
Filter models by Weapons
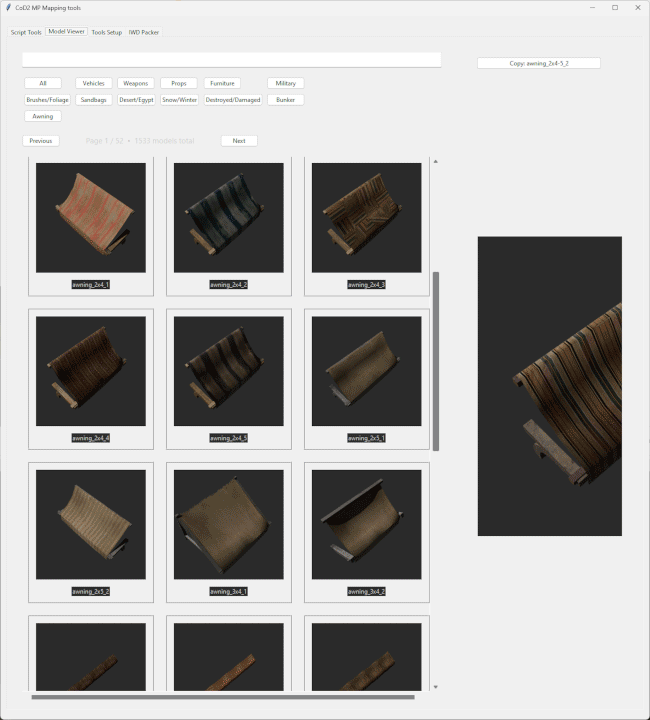coord(135,83)
